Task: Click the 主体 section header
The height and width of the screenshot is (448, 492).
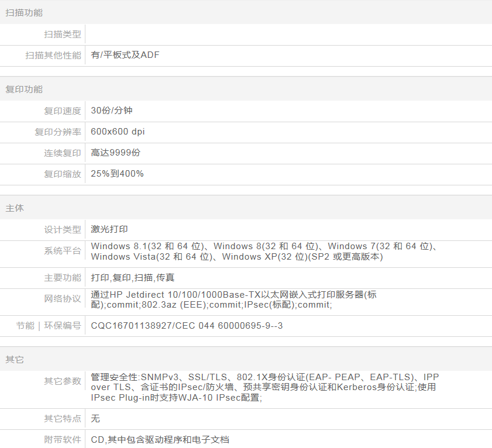Action: pyautogui.click(x=15, y=208)
